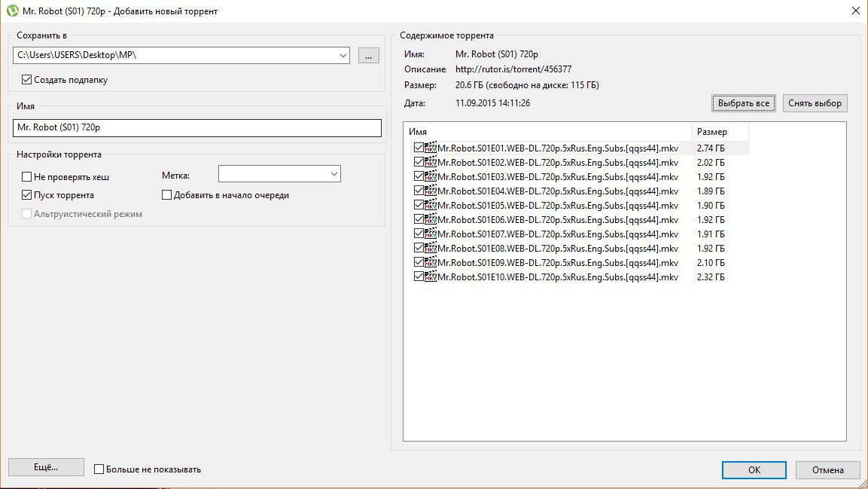Select Mr.Robot.S01E04 file name
The image size is (868, 489).
coord(557,191)
